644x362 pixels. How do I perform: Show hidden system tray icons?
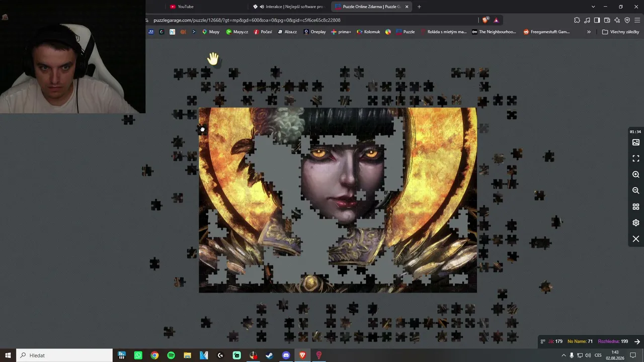[563, 355]
